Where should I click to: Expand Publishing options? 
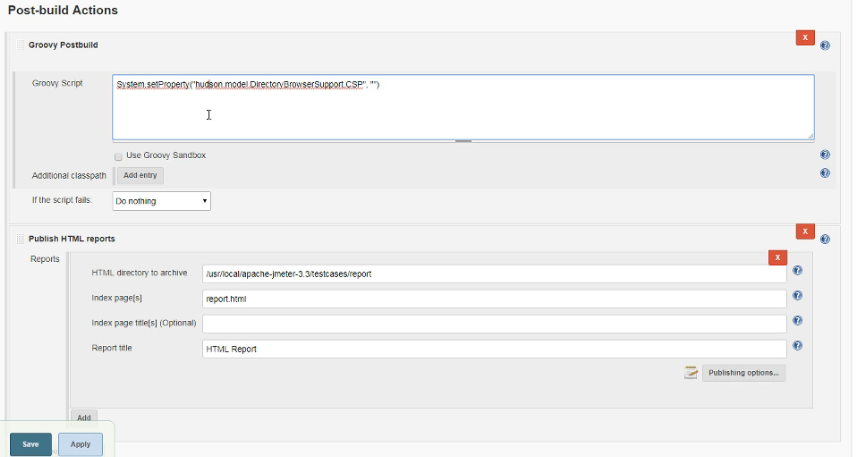(743, 373)
